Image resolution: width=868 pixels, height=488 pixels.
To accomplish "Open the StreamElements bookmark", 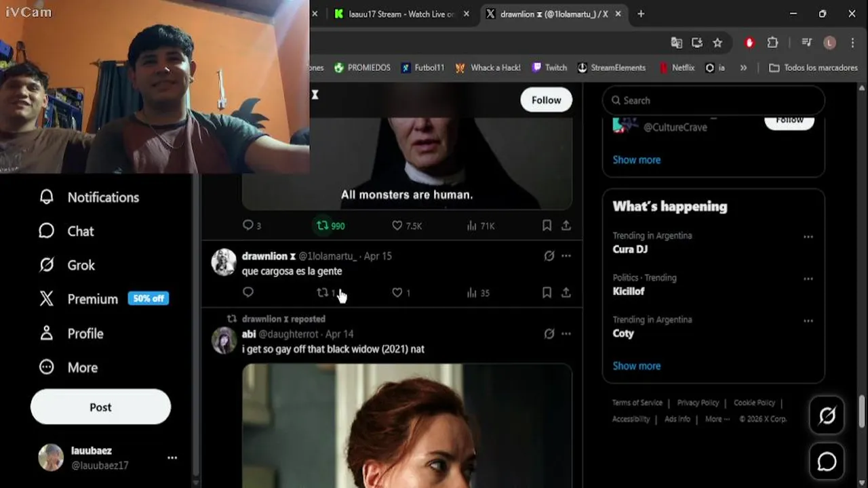I will click(612, 68).
